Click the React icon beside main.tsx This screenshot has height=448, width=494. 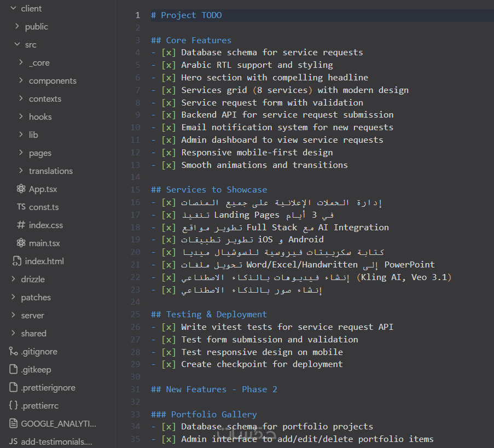[21, 243]
